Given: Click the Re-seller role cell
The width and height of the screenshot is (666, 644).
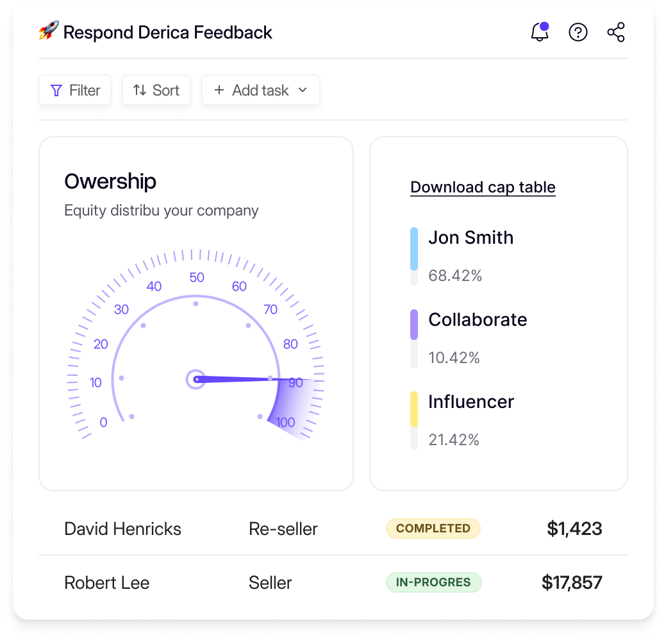Looking at the screenshot, I should pos(283,529).
